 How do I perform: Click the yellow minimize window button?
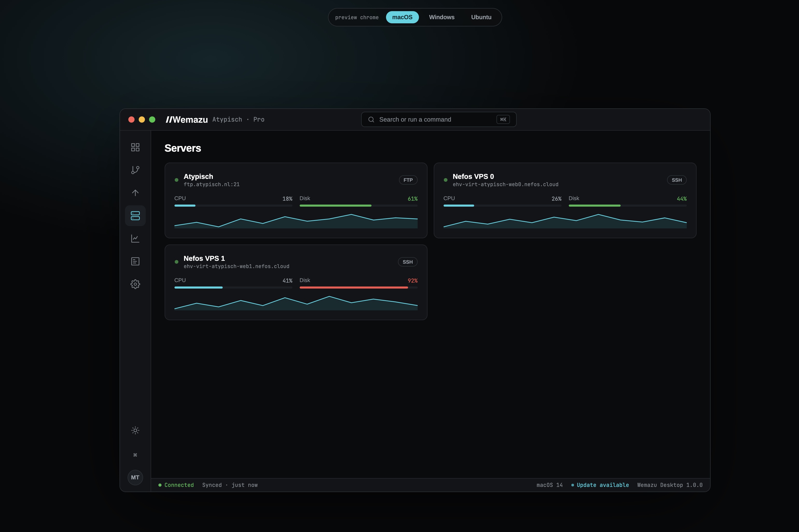(x=142, y=120)
